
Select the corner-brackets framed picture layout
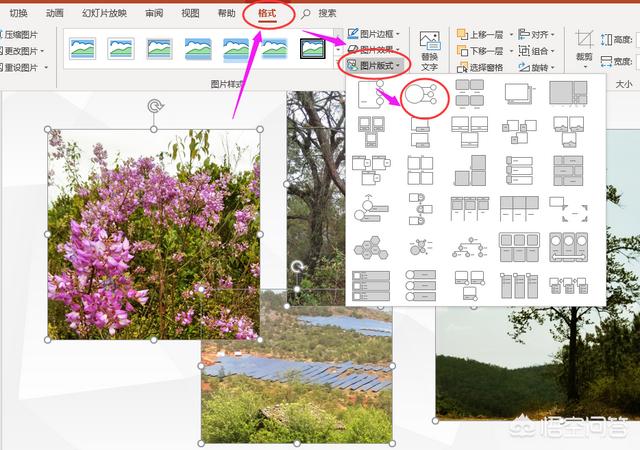tap(567, 209)
